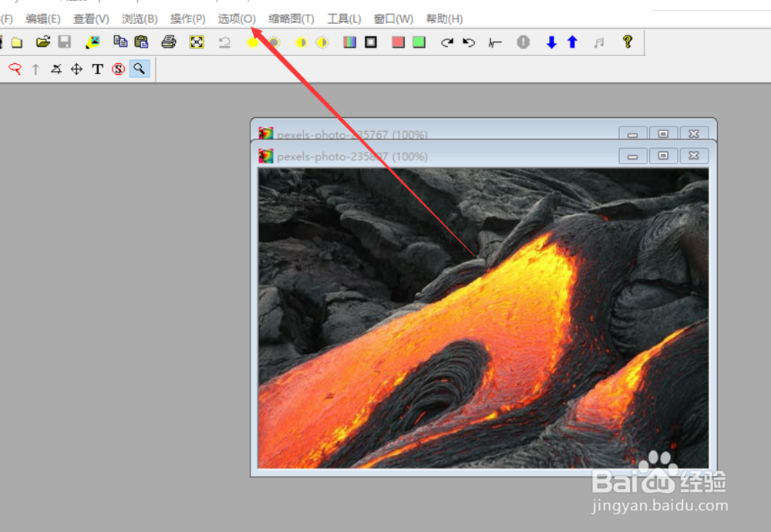Close the front lava photo window

(694, 156)
